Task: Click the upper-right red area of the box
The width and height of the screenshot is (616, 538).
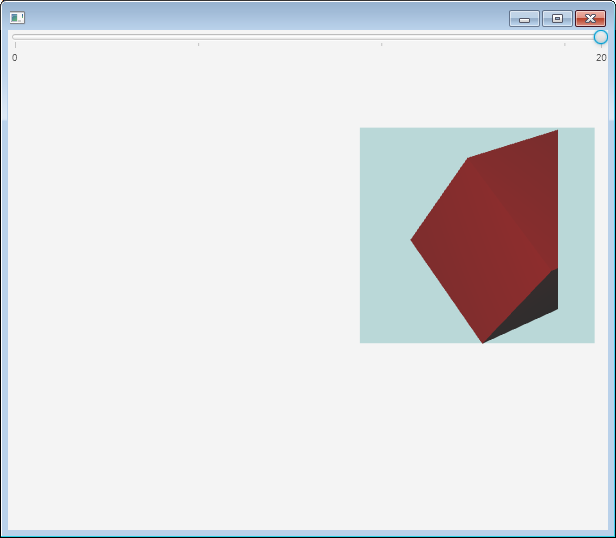Action: point(530,165)
